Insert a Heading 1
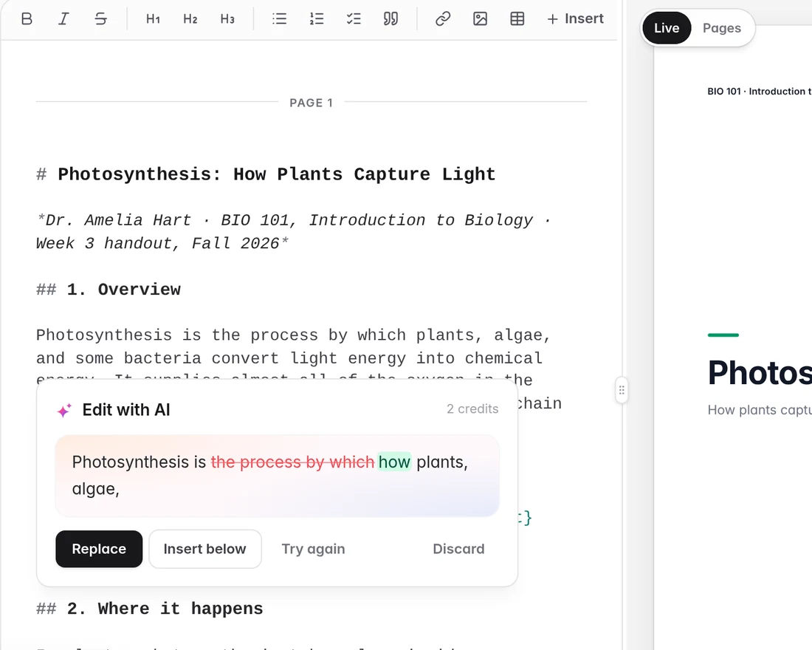812x650 pixels. point(153,19)
